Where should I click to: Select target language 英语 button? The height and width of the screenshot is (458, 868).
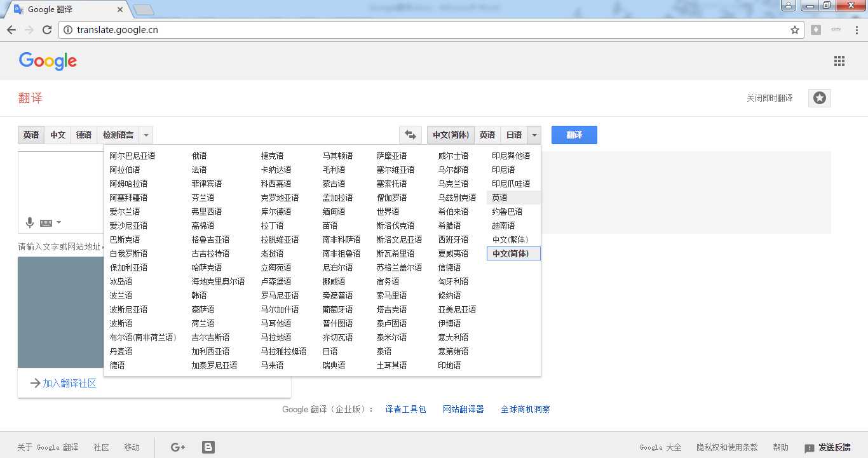pos(487,135)
